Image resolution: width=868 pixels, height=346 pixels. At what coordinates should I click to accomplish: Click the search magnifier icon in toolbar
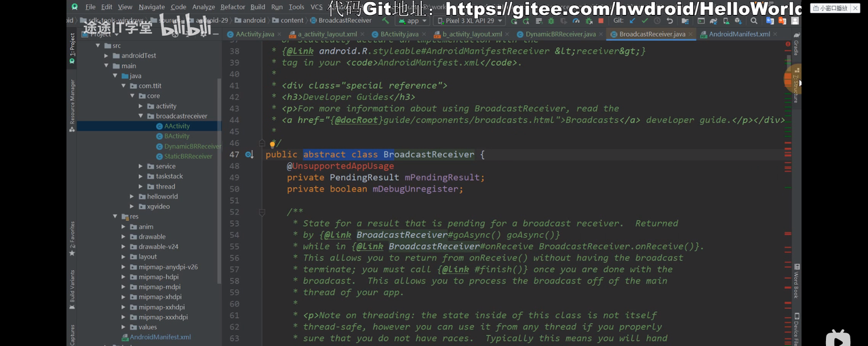point(754,21)
